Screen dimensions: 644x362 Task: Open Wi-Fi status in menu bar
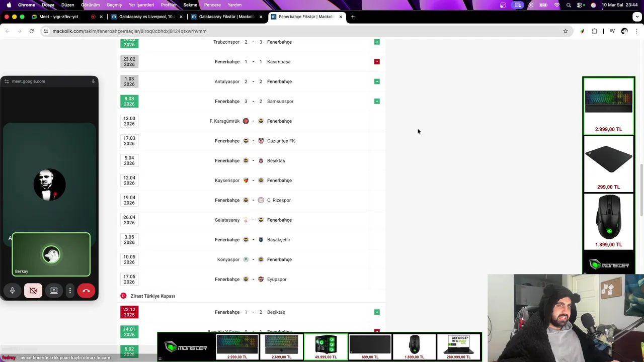(556, 5)
